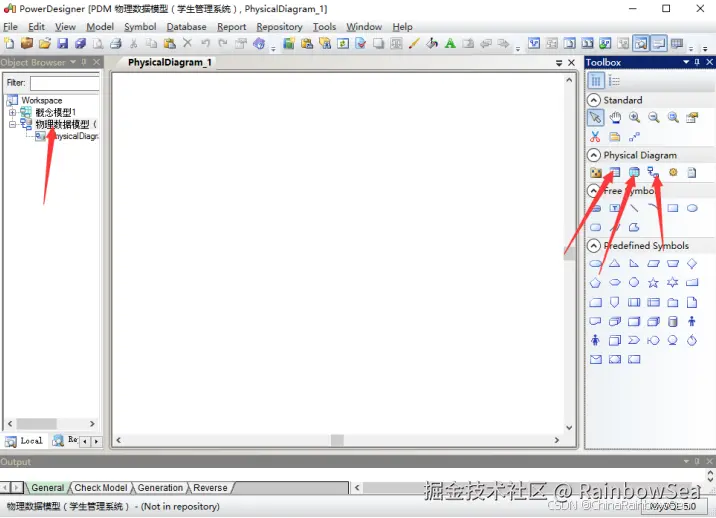Viewport: 716px width, 518px height.
Task: Select the ellipse free symbol tool
Action: pos(692,208)
